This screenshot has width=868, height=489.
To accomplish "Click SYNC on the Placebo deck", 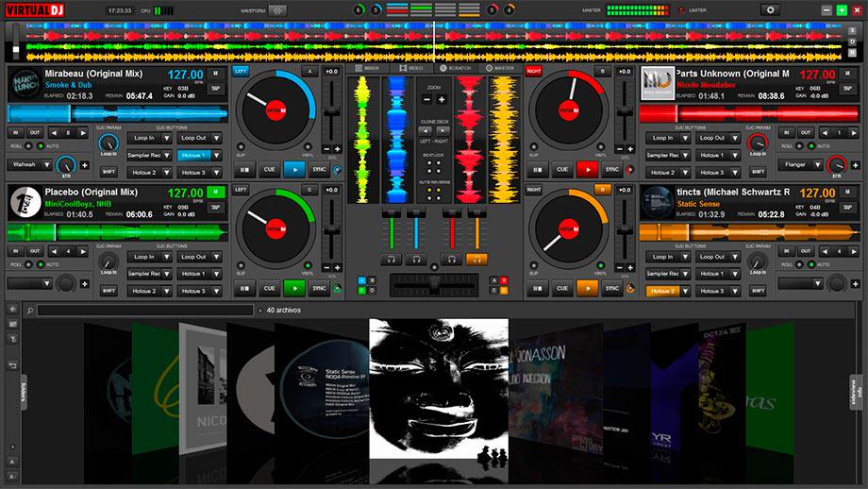I will (319, 288).
